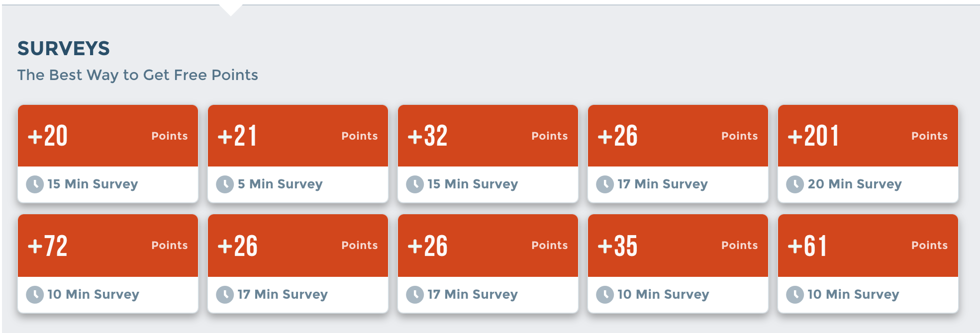The width and height of the screenshot is (980, 333).
Task: Click clock icon on +72 points card
Action: click(x=35, y=295)
